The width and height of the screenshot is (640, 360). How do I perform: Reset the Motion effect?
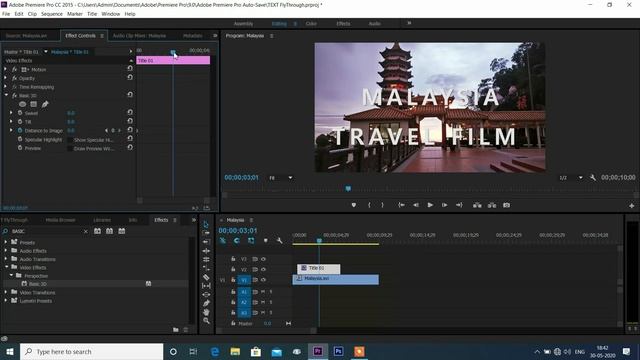[x=130, y=69]
